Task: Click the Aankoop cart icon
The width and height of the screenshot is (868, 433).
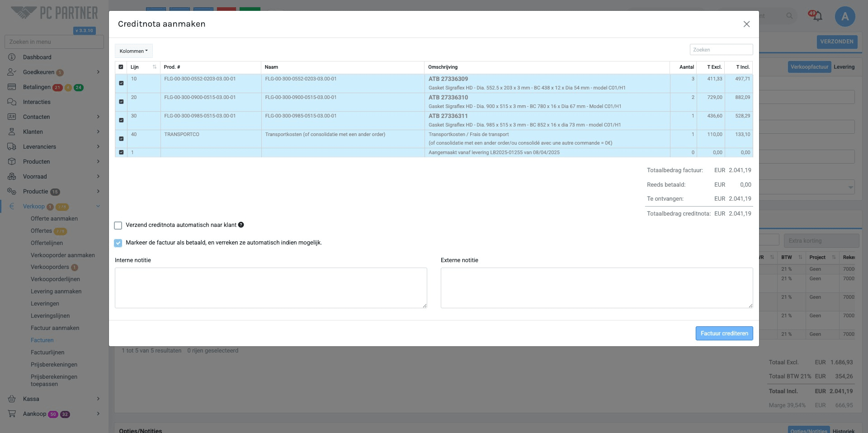Action: point(12,414)
